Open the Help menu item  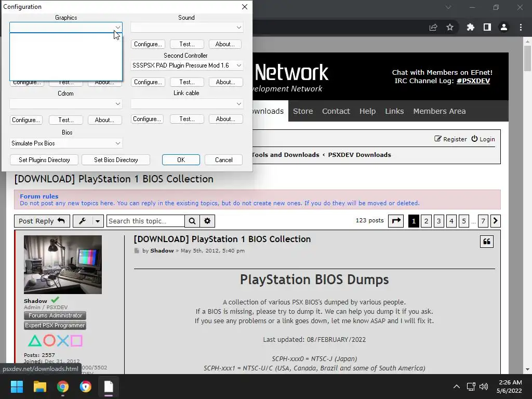(367, 111)
